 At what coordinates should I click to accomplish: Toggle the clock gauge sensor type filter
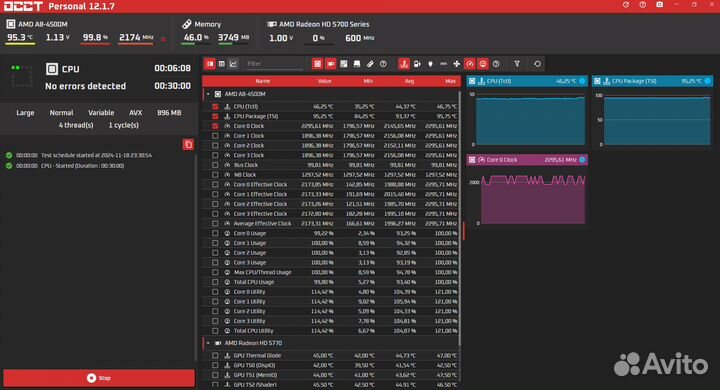pos(469,64)
